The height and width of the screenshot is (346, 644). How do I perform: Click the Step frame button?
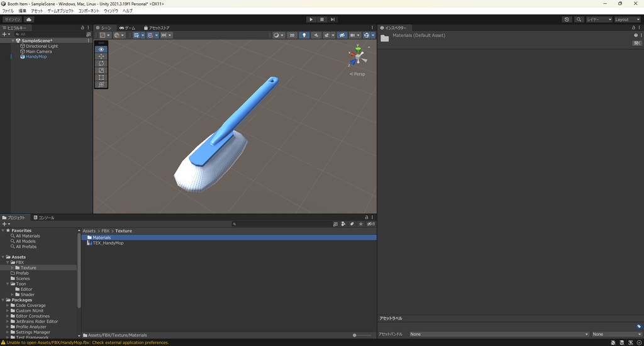point(333,20)
